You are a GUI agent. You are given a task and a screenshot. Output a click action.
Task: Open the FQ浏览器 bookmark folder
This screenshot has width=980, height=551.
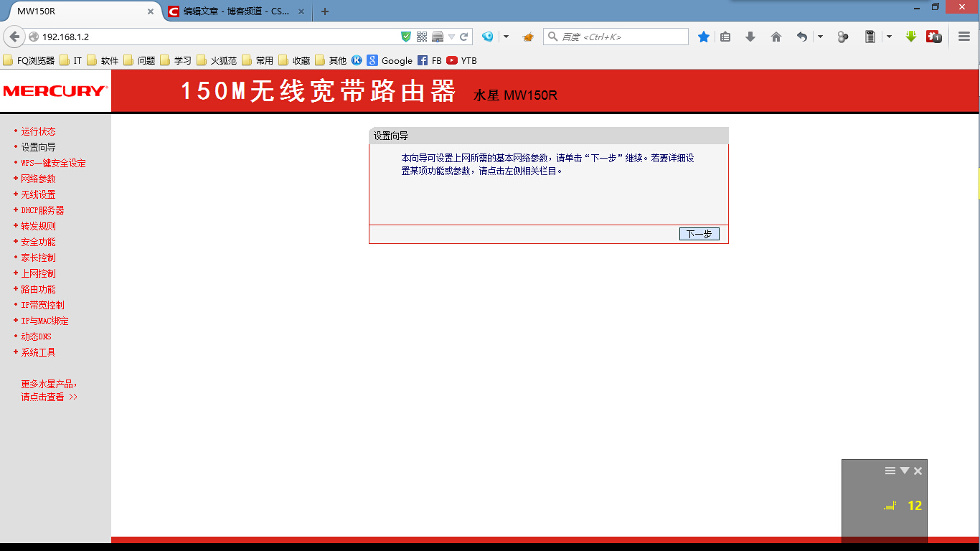coord(29,60)
